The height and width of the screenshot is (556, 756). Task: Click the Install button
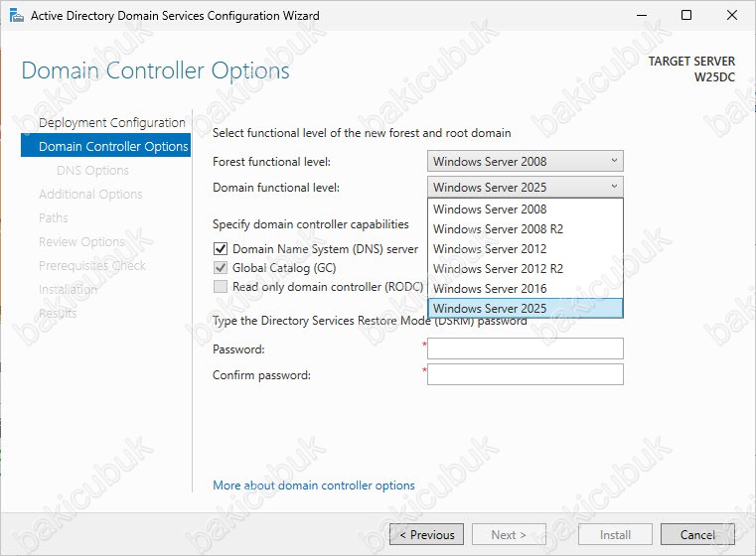pos(615,534)
